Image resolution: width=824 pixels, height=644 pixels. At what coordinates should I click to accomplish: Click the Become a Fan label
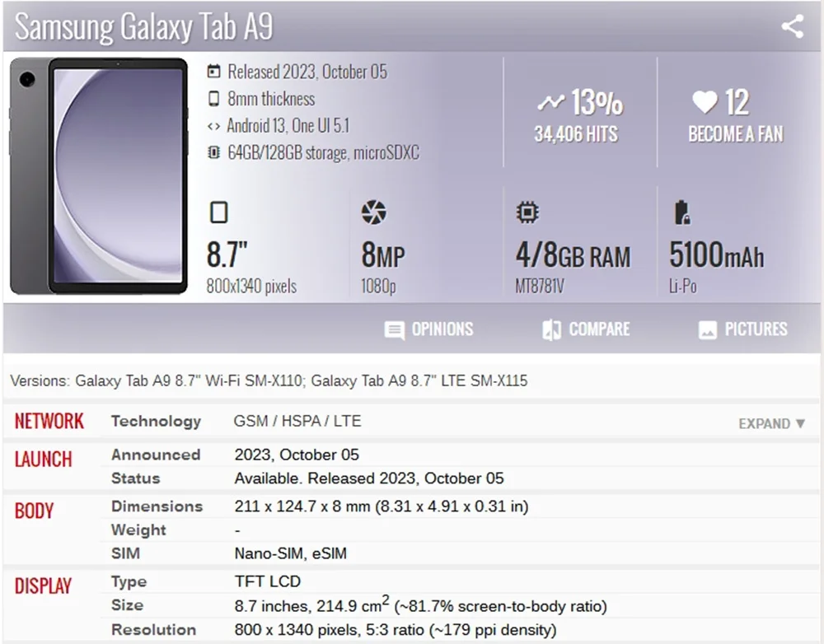click(x=736, y=134)
